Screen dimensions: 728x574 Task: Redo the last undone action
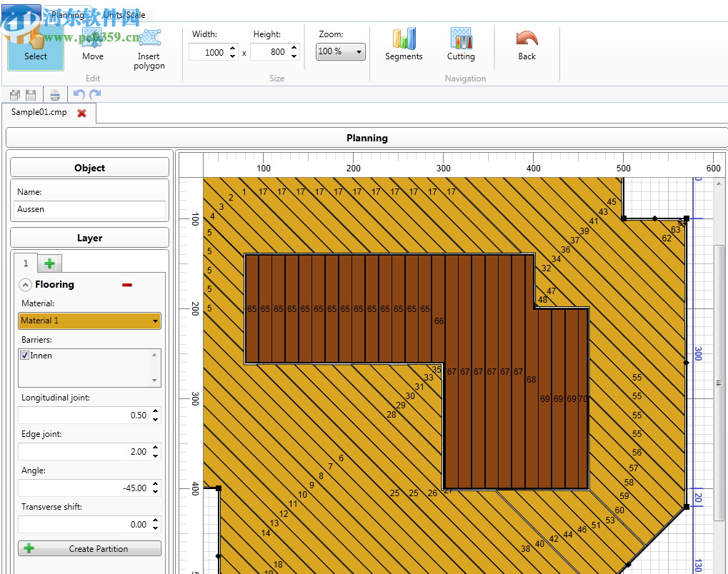[95, 95]
